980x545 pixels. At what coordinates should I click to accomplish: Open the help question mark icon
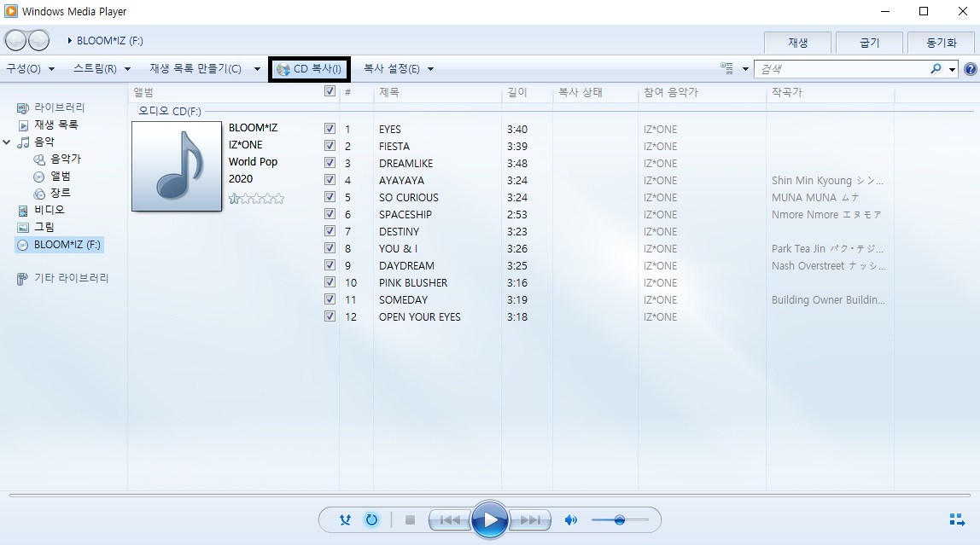click(x=970, y=69)
